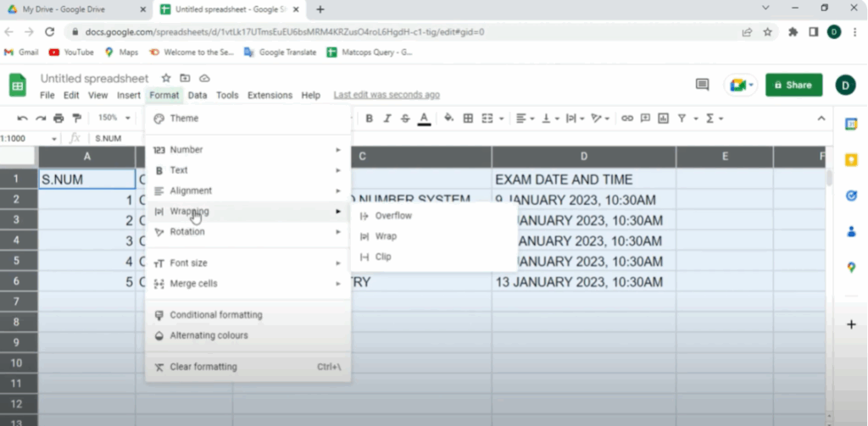Click the green Share button
868x426 pixels.
tap(793, 85)
